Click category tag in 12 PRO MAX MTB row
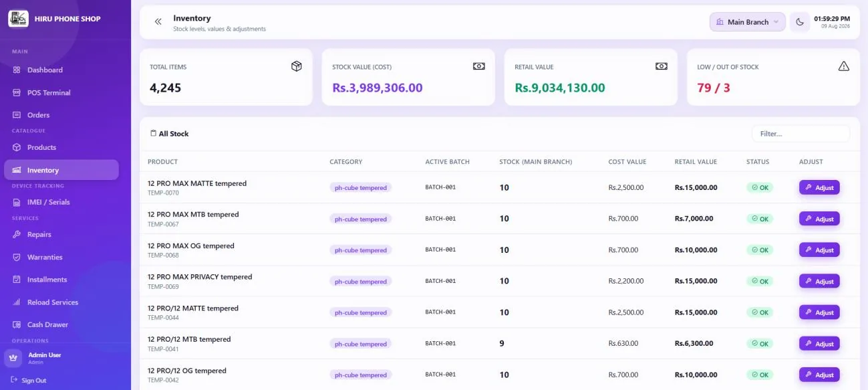This screenshot has width=868, height=390. pyautogui.click(x=360, y=219)
